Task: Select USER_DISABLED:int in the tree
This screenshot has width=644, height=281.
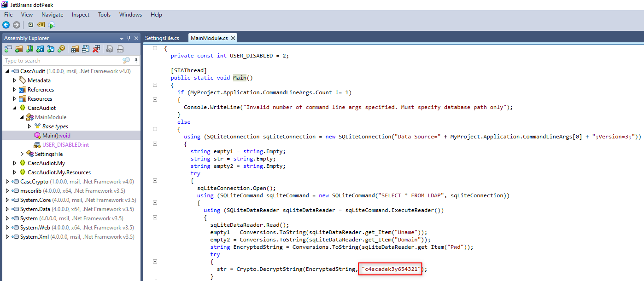Action: click(65, 145)
